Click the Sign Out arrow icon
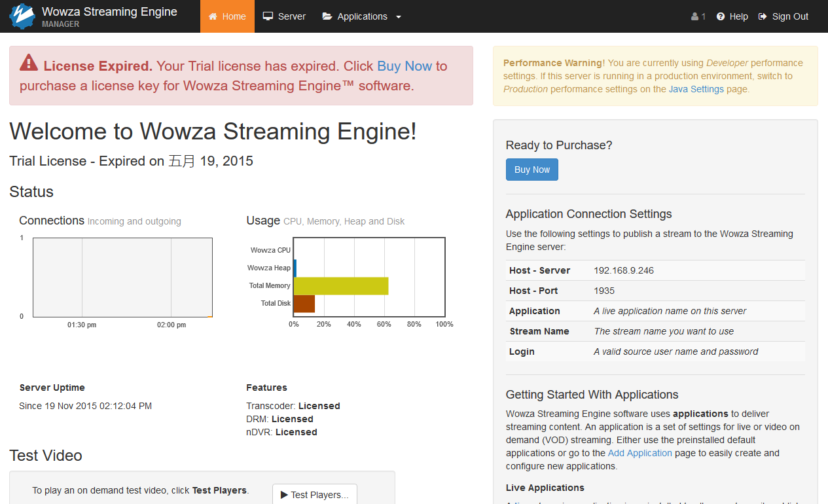This screenshot has height=504, width=828. 763,16
